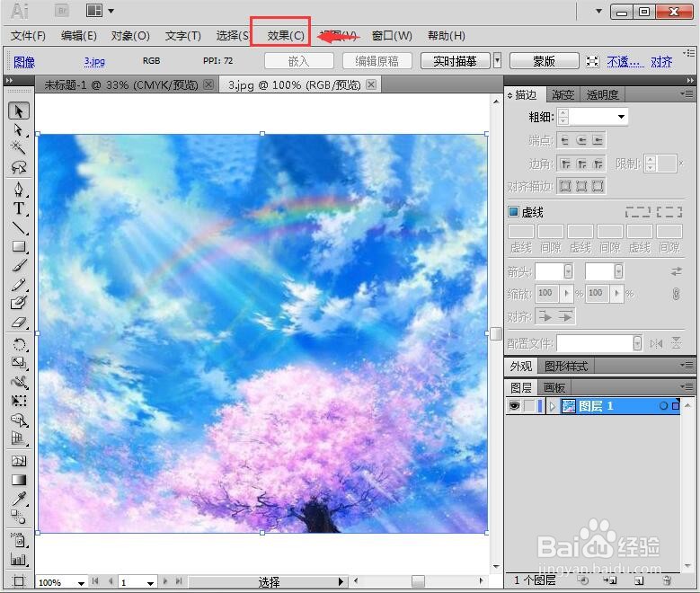This screenshot has width=700, height=593.
Task: Select the Pen tool
Action: point(19,190)
